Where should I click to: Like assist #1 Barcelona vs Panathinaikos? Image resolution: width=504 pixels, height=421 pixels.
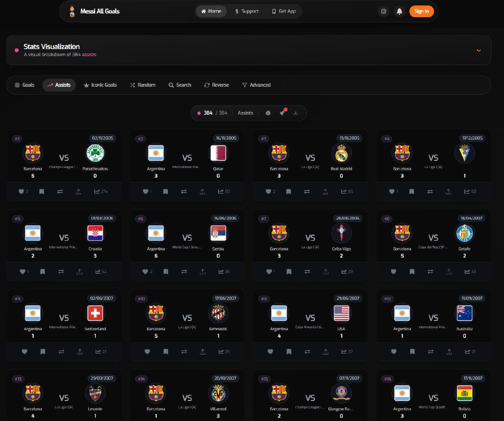tap(21, 191)
